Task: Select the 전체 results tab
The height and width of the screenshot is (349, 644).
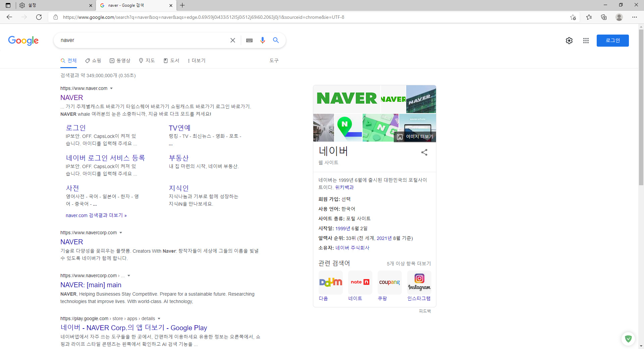Action: [69, 61]
